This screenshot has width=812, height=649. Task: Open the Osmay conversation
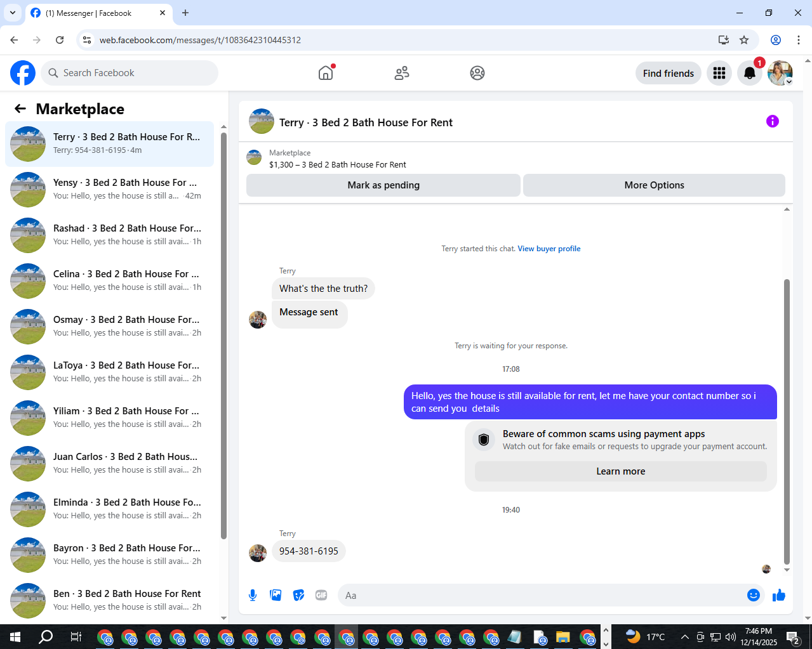point(109,327)
